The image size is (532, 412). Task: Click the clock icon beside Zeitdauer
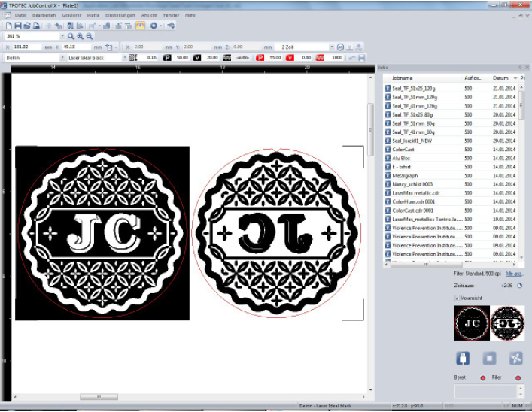click(520, 285)
